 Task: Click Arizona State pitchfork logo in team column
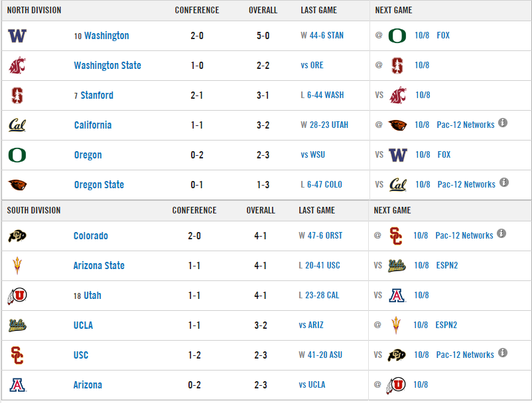click(x=17, y=265)
